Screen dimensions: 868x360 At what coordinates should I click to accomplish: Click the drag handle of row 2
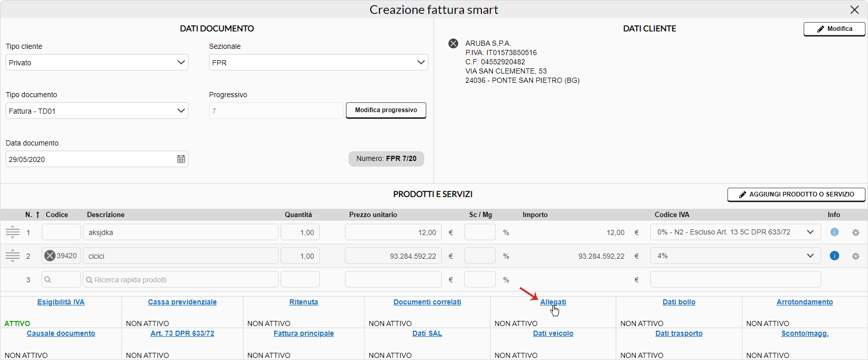[12, 256]
